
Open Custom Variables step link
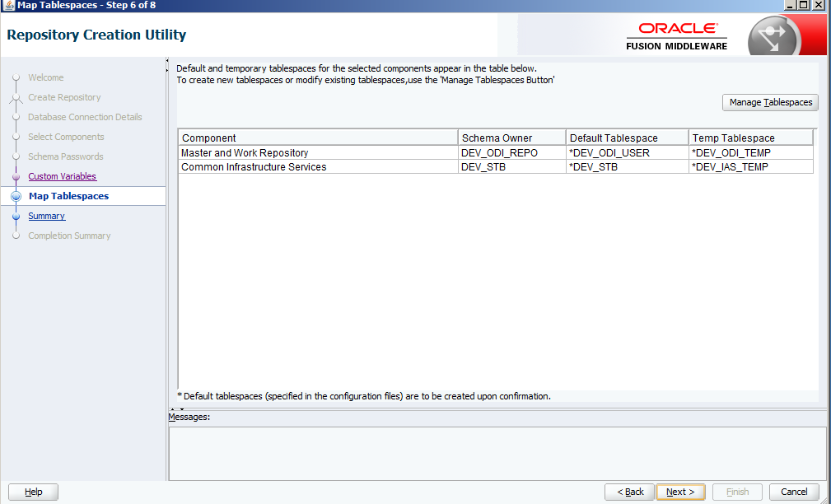[63, 176]
